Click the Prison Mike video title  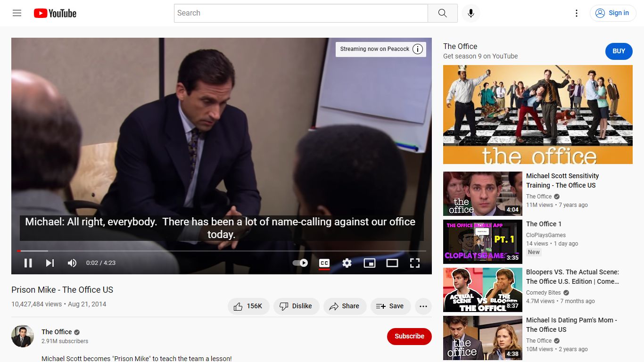(62, 290)
